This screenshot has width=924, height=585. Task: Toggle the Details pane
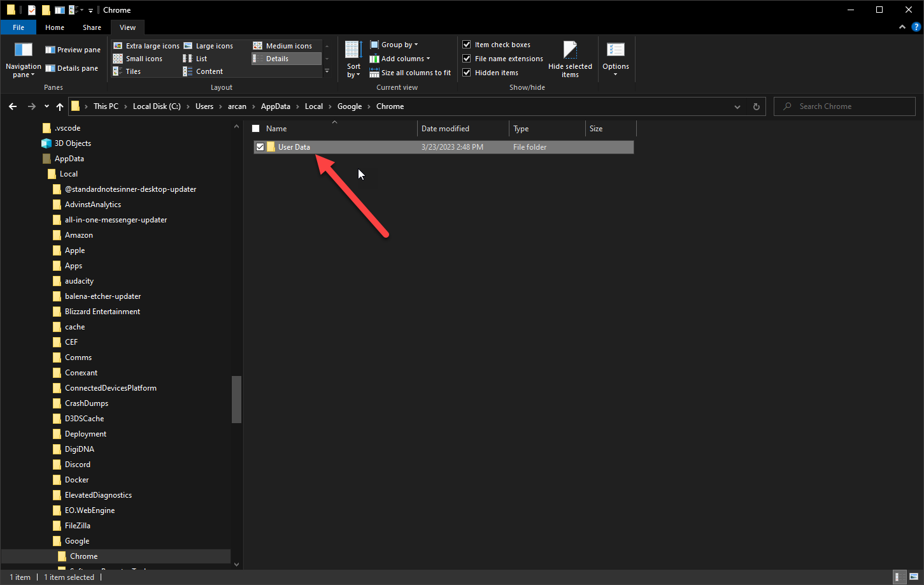point(72,68)
